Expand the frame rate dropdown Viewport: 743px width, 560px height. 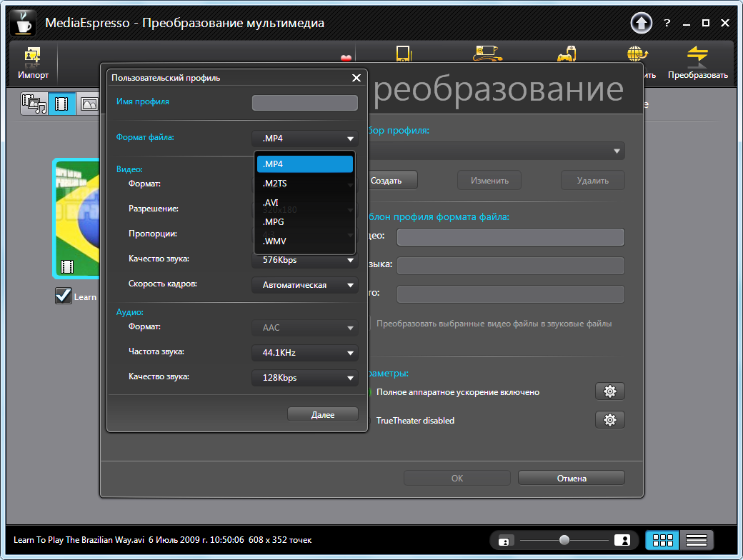pyautogui.click(x=304, y=285)
